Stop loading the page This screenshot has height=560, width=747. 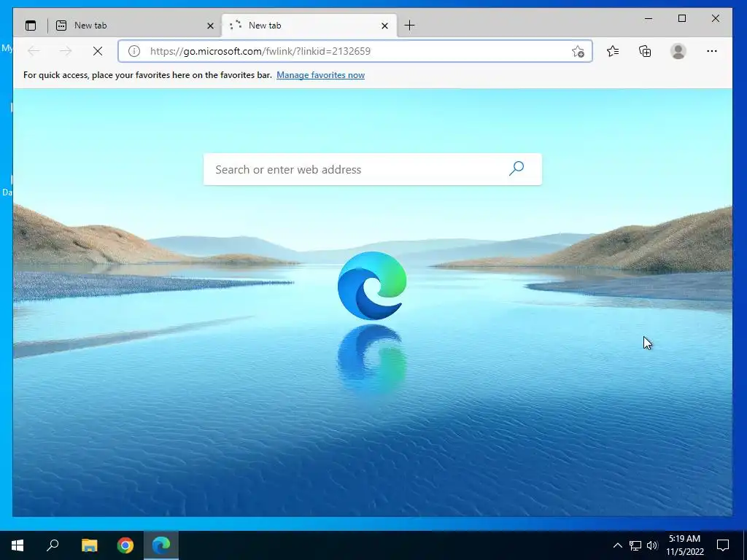click(x=98, y=51)
